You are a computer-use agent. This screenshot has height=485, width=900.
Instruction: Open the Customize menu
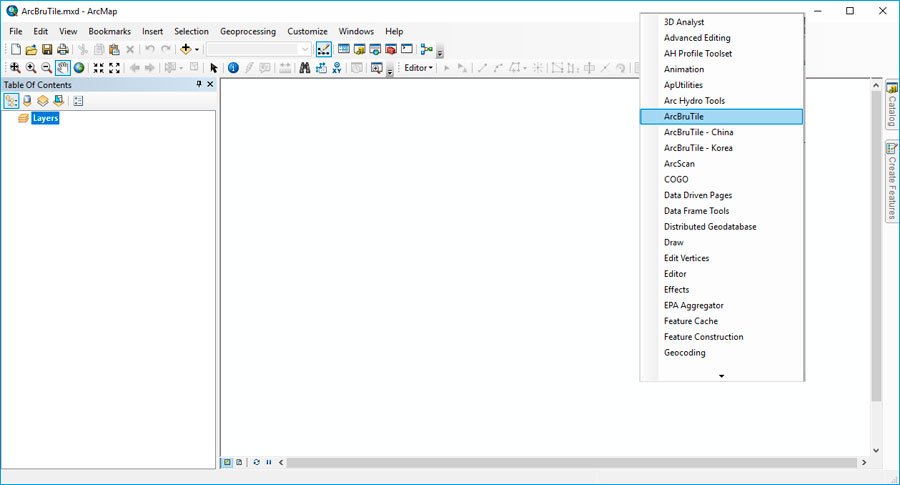pos(308,32)
